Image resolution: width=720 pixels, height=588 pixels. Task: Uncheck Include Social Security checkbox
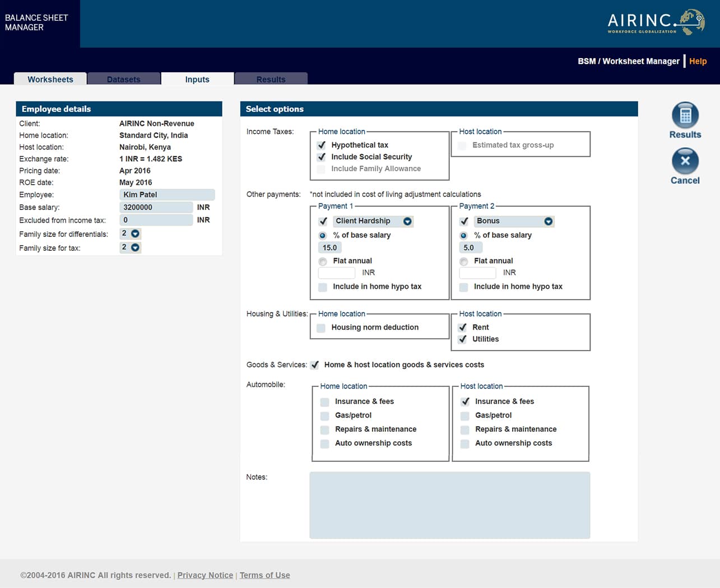(322, 157)
